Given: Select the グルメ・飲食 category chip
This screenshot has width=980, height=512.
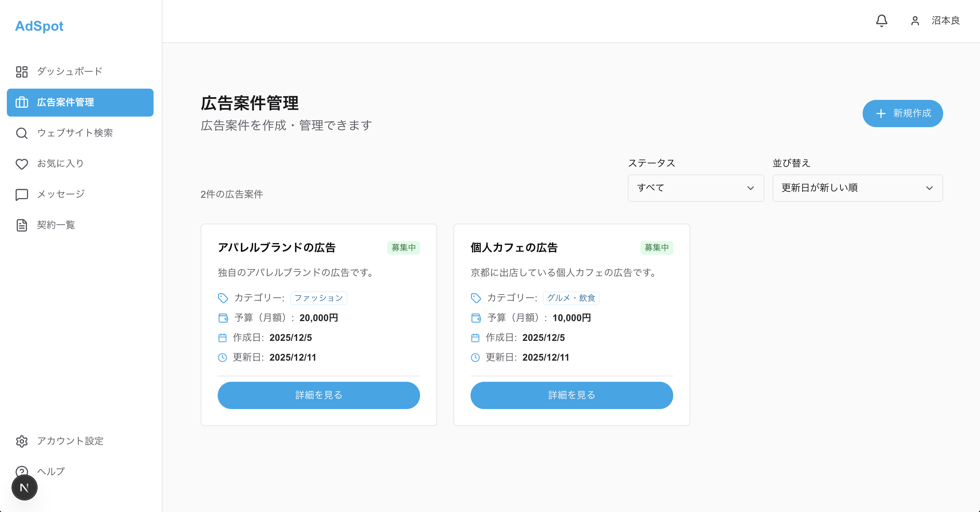Looking at the screenshot, I should (571, 298).
